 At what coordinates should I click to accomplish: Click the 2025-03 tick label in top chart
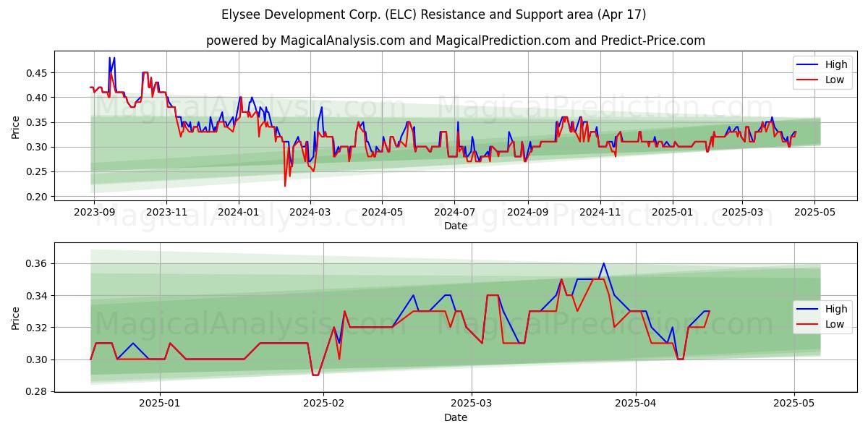742,212
